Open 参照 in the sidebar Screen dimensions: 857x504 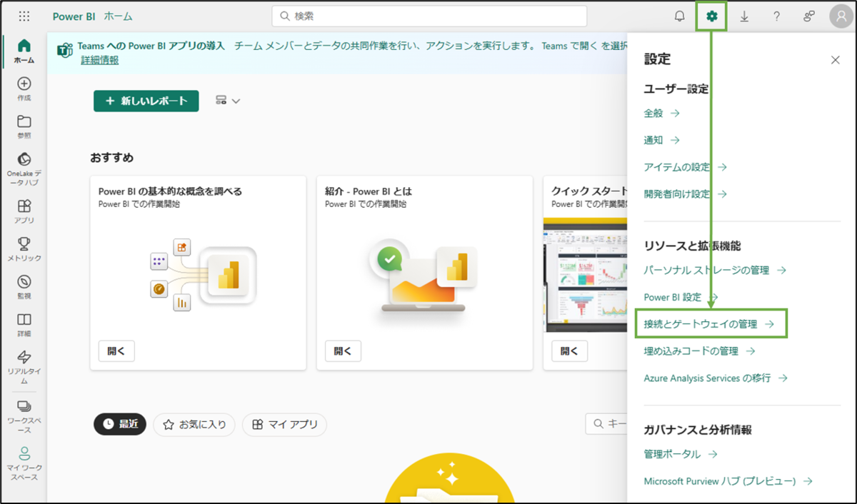point(24,126)
